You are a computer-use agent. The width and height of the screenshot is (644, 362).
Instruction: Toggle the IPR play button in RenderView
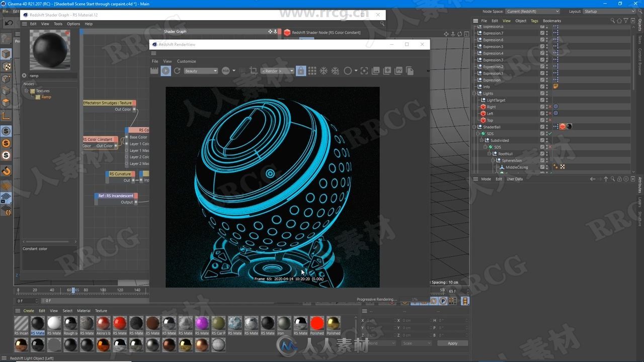coord(166,71)
